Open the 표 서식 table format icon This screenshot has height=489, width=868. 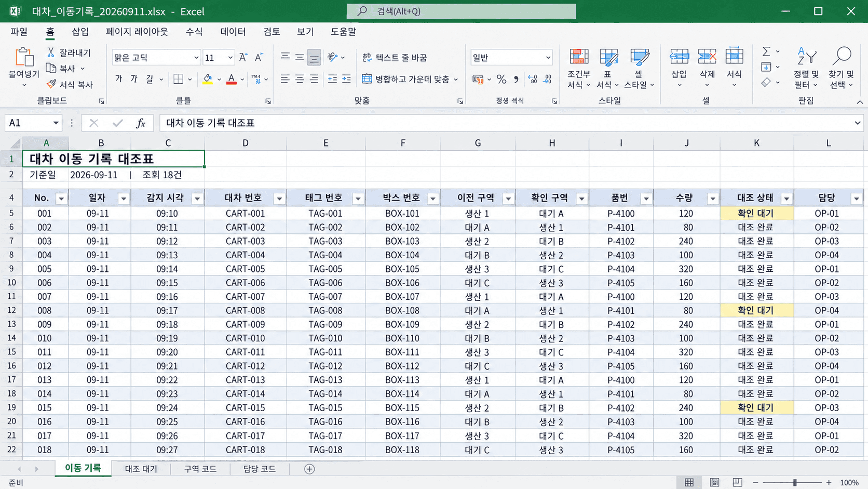[608, 57]
